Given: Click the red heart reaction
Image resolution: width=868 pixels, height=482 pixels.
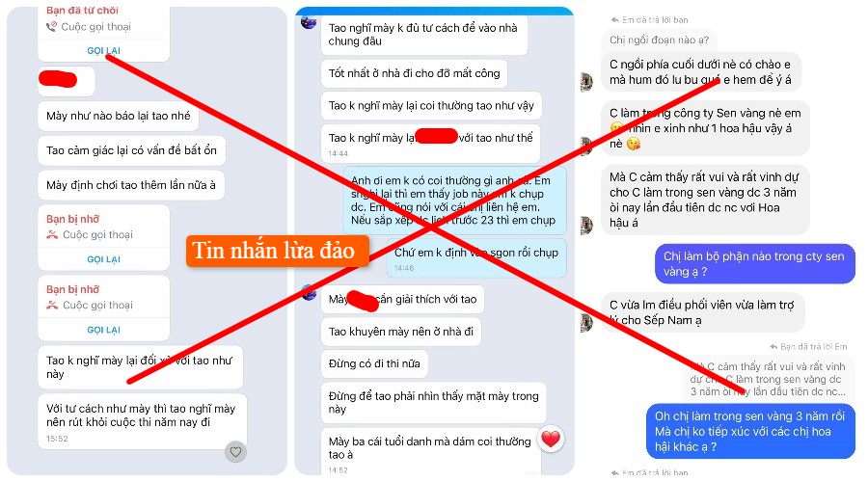Looking at the screenshot, I should [551, 439].
